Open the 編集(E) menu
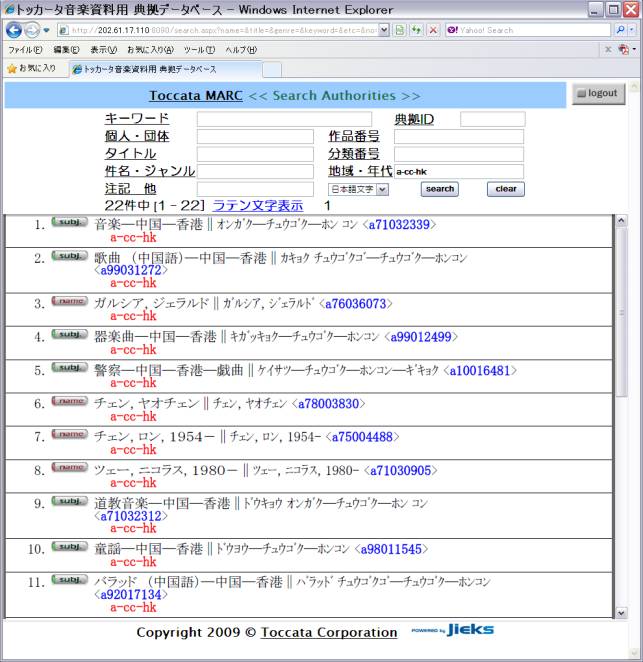This screenshot has width=643, height=662. click(x=66, y=50)
